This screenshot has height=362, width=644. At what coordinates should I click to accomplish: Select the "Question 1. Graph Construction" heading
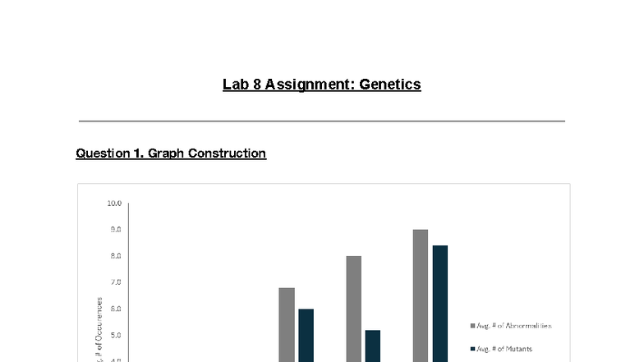point(171,153)
